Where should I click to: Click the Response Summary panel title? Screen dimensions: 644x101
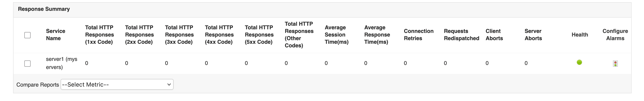coord(44,9)
